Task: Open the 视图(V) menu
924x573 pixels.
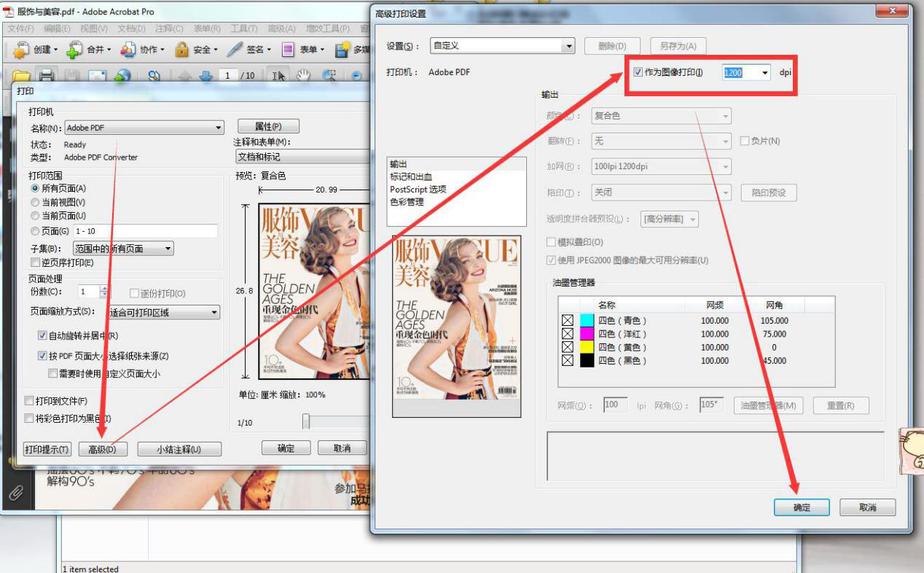Action: [94, 28]
